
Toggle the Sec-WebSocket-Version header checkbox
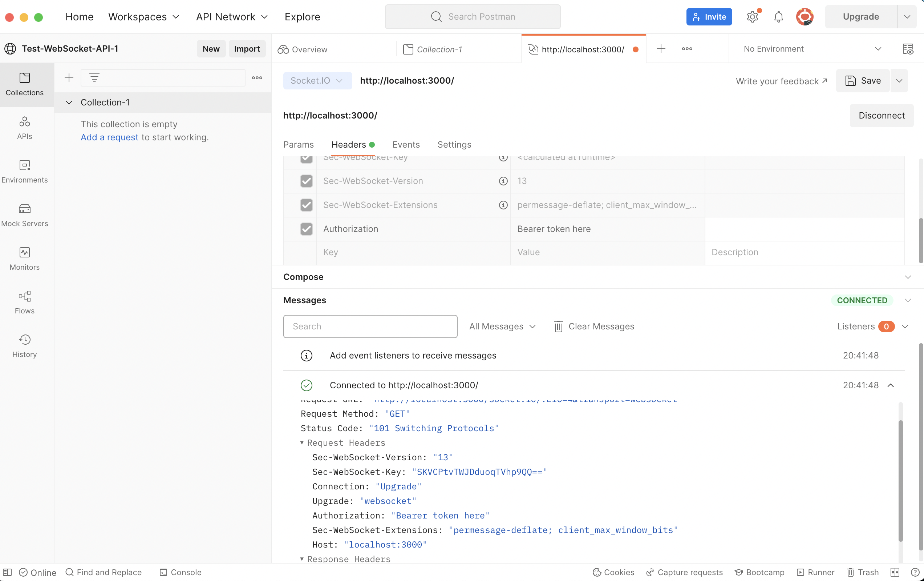306,181
